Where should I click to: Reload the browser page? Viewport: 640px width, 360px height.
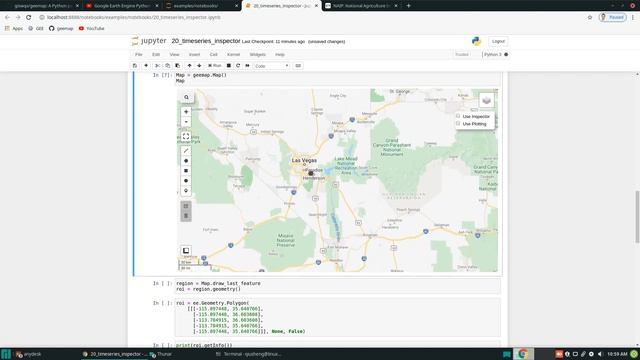tap(29, 18)
